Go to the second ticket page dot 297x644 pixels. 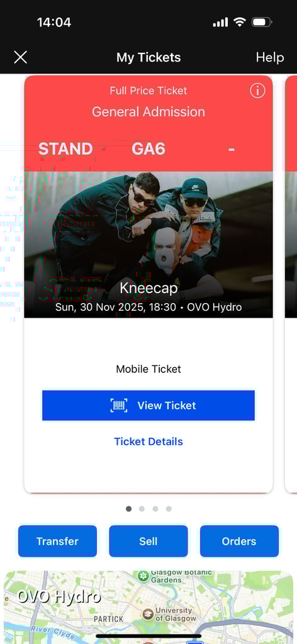[x=142, y=509]
